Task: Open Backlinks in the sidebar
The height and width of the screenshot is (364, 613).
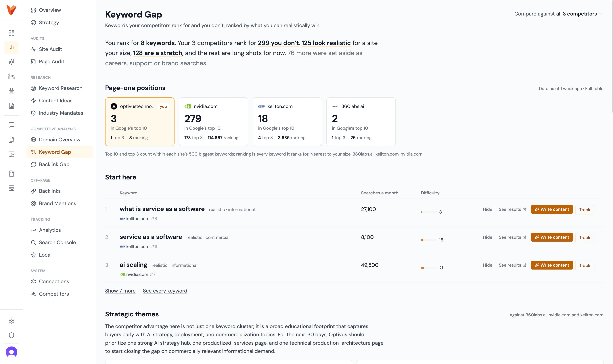Action: [60, 191]
